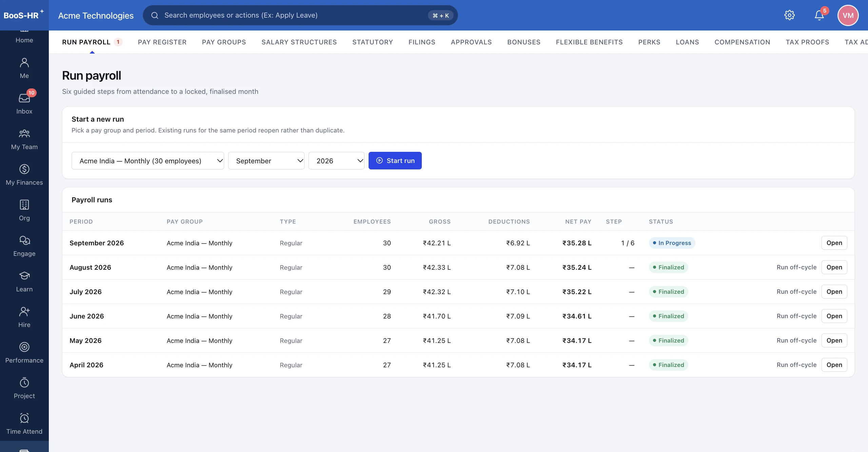Focus the employee search field
This screenshot has height=452, width=868.
click(x=300, y=15)
